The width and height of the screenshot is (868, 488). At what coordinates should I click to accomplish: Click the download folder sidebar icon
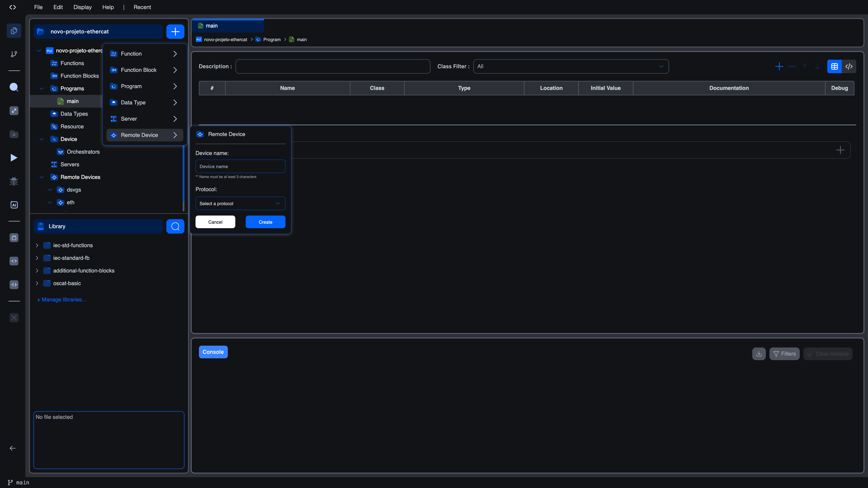point(14,134)
